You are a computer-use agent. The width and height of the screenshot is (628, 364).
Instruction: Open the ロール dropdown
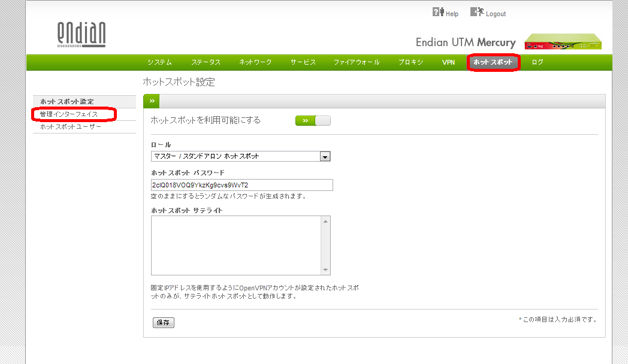click(241, 156)
